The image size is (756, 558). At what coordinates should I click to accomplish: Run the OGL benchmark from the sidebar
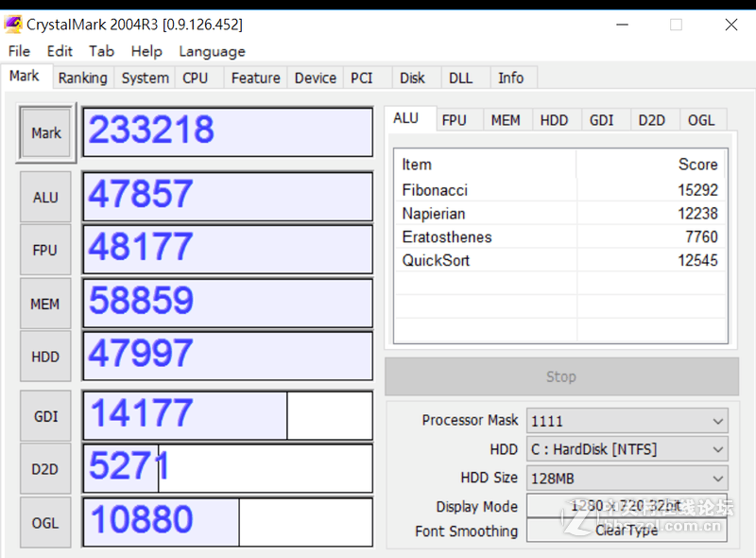point(44,522)
